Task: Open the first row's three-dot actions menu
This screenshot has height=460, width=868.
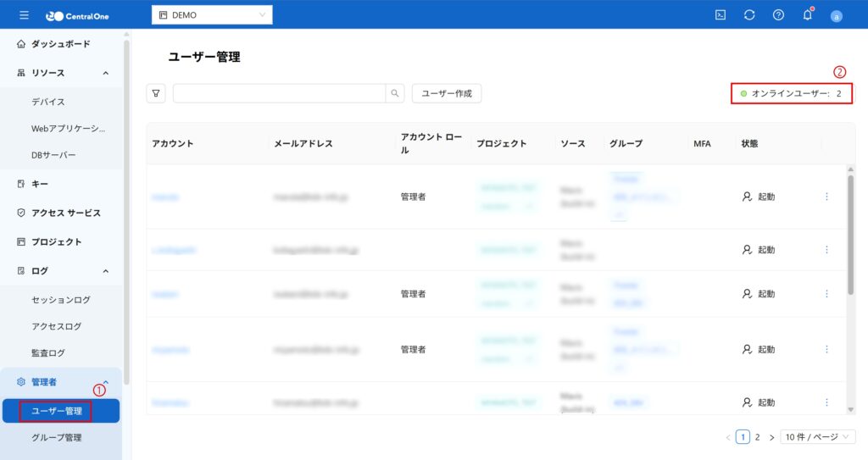Action: (x=826, y=197)
